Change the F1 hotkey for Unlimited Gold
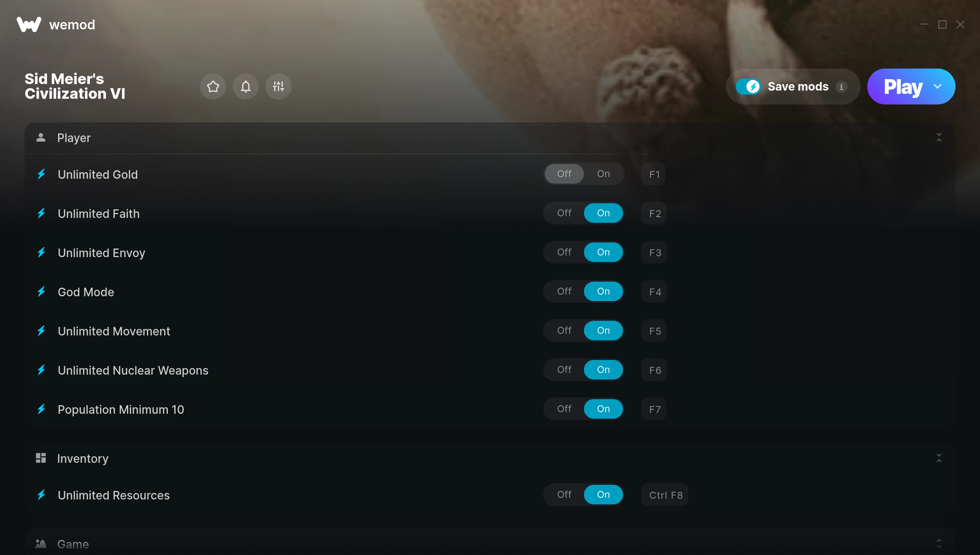This screenshot has width=980, height=555. pyautogui.click(x=654, y=174)
